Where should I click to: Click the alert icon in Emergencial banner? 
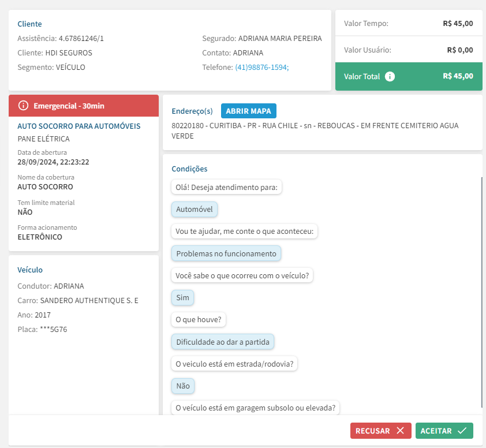pyautogui.click(x=23, y=106)
